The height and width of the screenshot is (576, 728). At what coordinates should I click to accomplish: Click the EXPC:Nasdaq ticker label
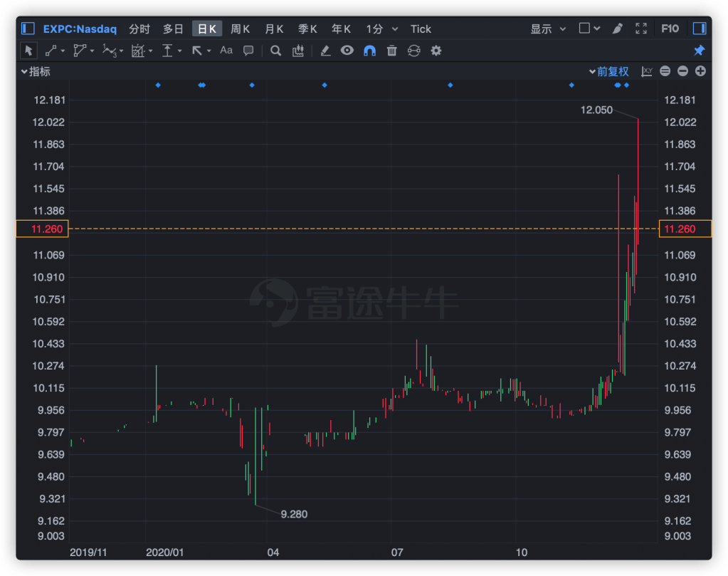[80, 29]
